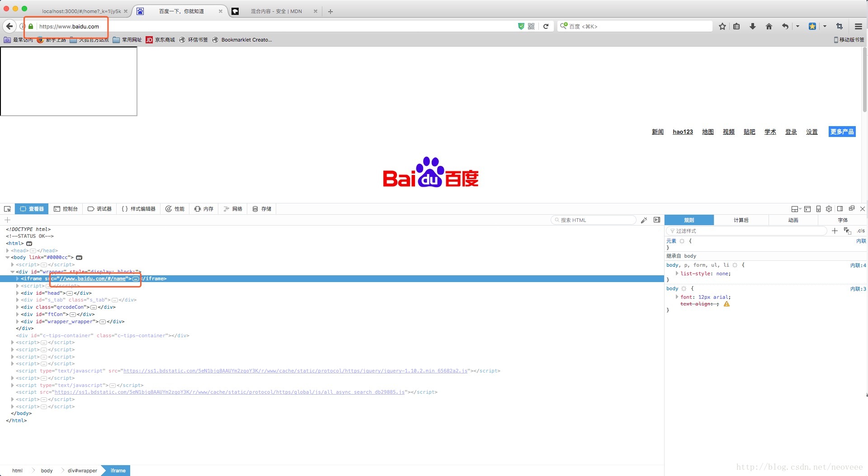The image size is (868, 476).
Task: Expand the div id ftCon node
Action: [x=17, y=314]
